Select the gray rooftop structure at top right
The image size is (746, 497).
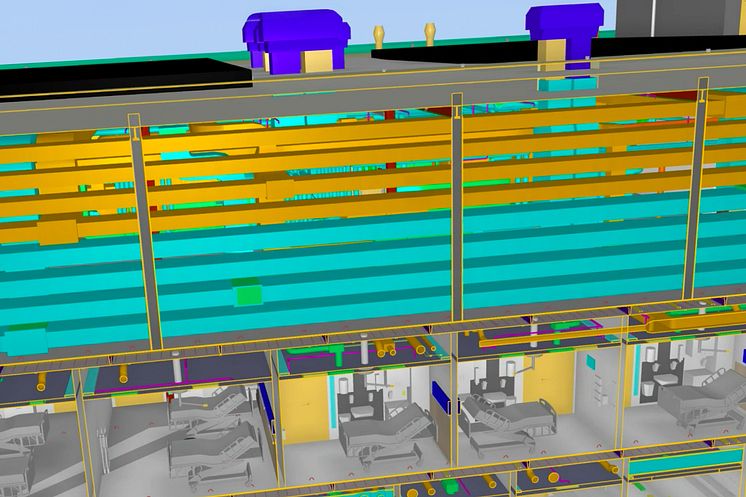coord(680,18)
